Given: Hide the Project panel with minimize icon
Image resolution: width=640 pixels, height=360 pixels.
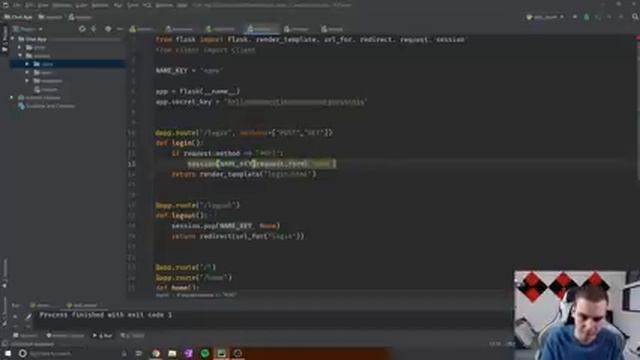Looking at the screenshot, I should (120, 29).
